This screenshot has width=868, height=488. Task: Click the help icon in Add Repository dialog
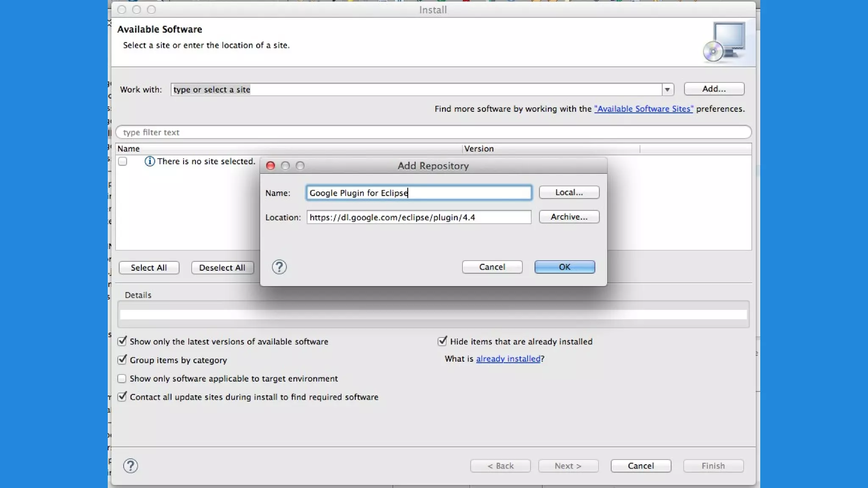coord(279,267)
